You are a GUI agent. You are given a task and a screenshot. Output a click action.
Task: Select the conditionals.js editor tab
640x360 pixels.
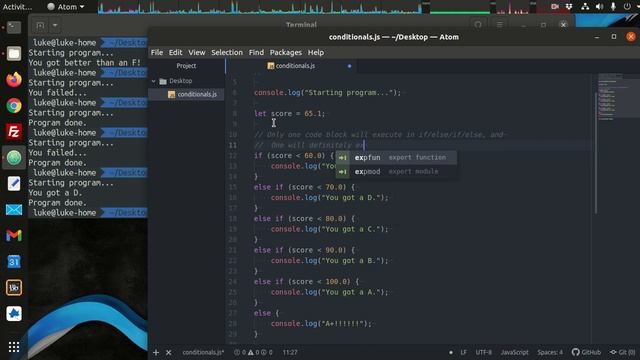[291, 66]
